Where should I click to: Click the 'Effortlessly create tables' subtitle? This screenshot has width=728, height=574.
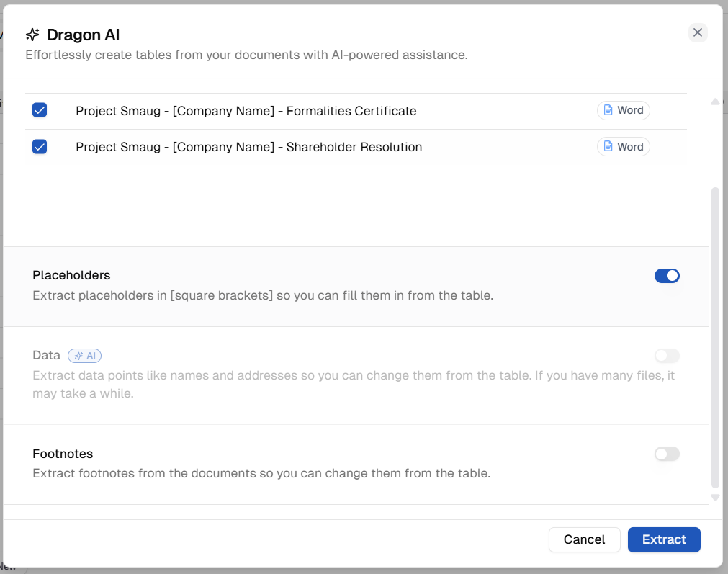[246, 55]
